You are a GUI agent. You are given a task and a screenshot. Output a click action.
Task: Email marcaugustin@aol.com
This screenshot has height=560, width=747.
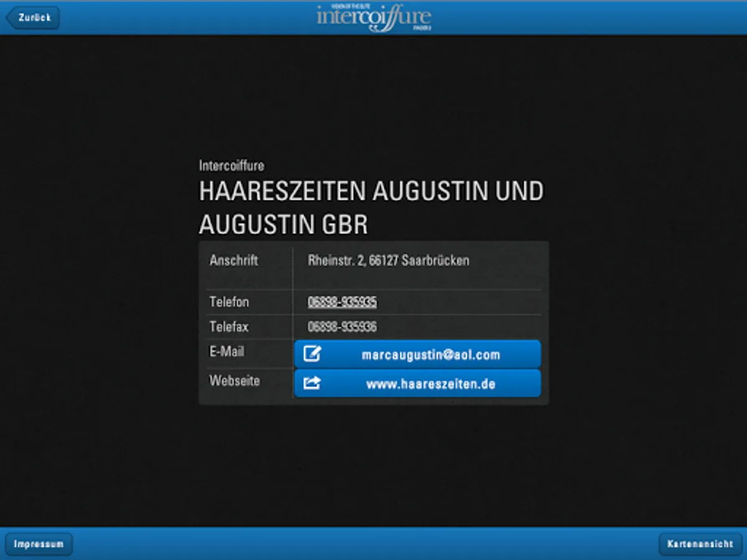click(417, 355)
